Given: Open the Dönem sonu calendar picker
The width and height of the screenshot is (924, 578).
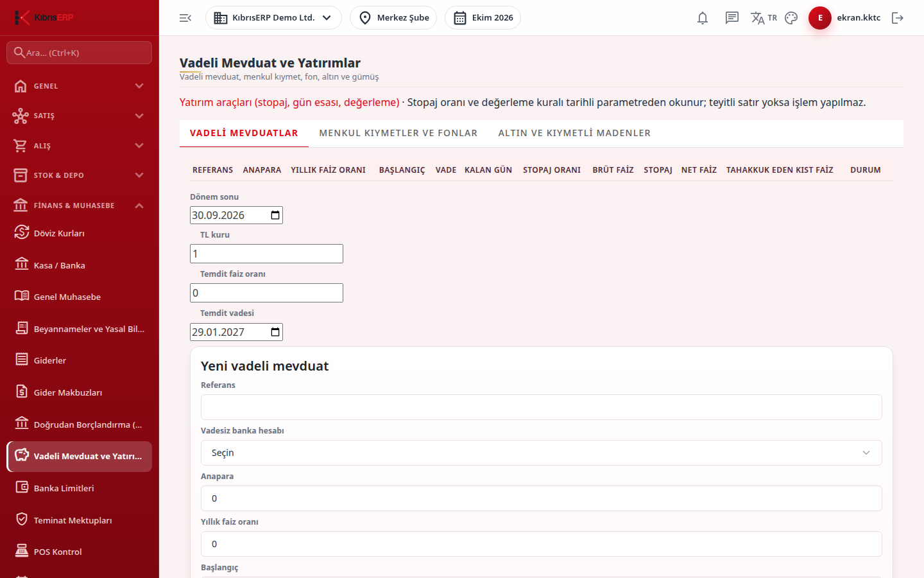Looking at the screenshot, I should (275, 215).
